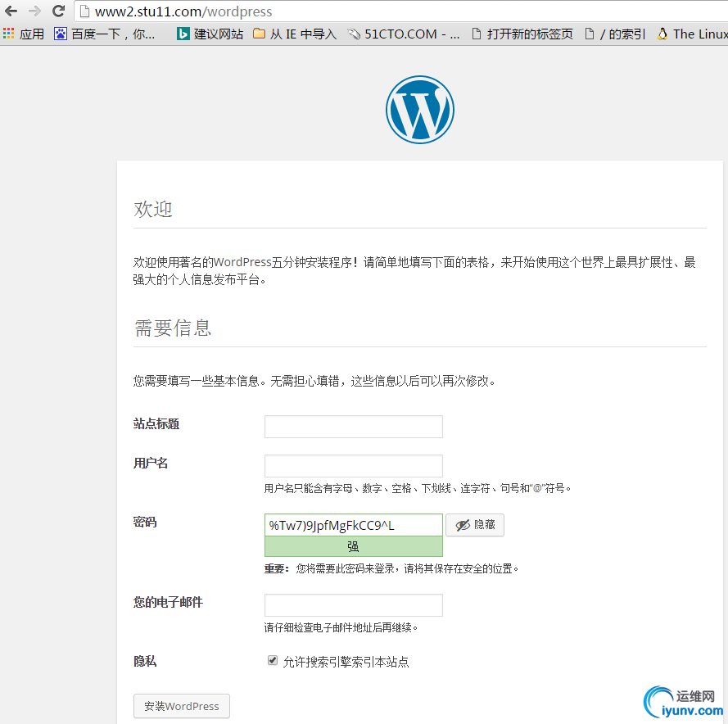
Task: Click the 密码 password field
Action: (x=353, y=525)
